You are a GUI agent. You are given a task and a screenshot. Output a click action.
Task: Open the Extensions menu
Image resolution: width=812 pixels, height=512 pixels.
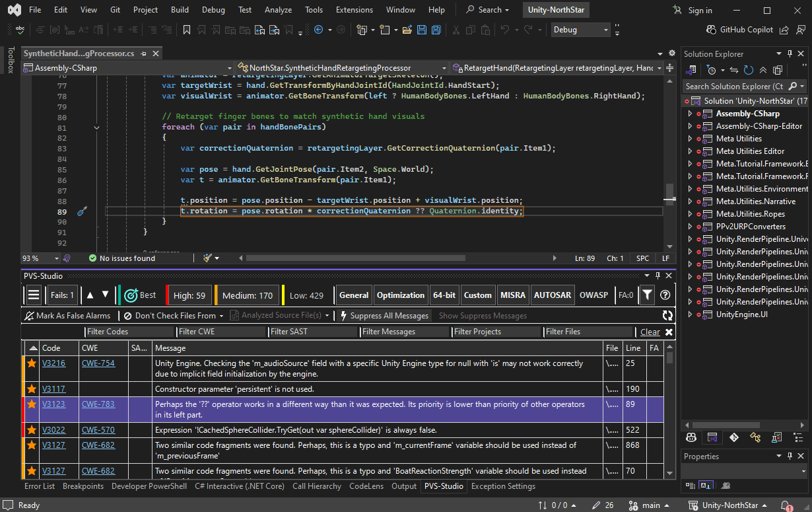354,10
